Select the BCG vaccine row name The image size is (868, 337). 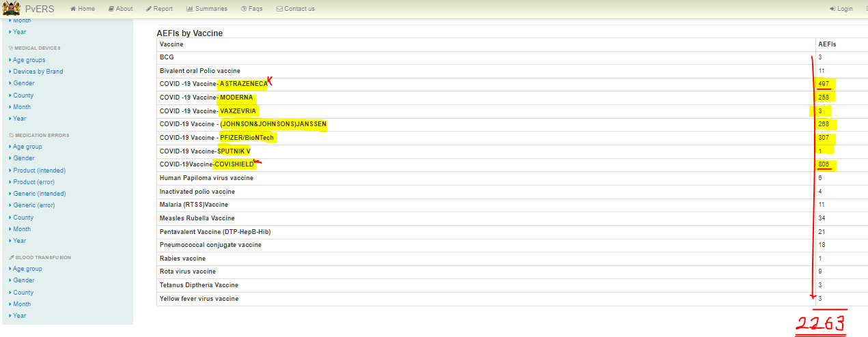tap(167, 57)
